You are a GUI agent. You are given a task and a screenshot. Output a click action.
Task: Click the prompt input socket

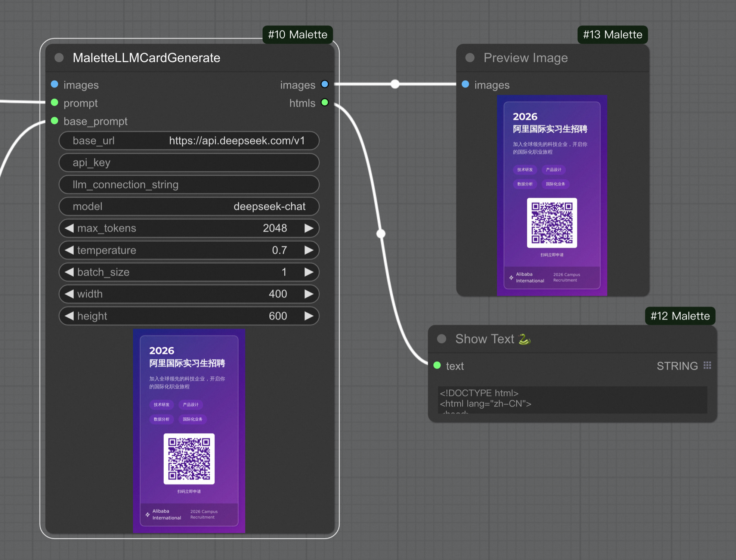[x=55, y=103]
